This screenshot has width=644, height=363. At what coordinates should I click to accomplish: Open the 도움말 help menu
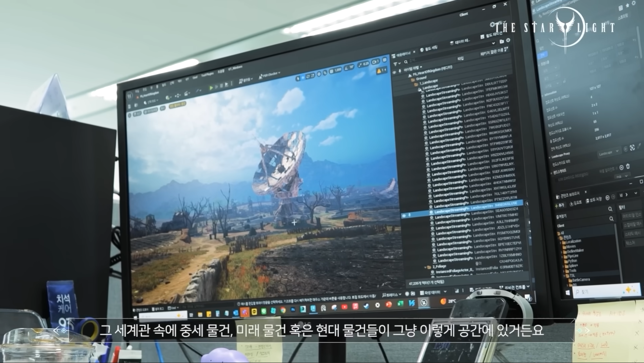221,72
